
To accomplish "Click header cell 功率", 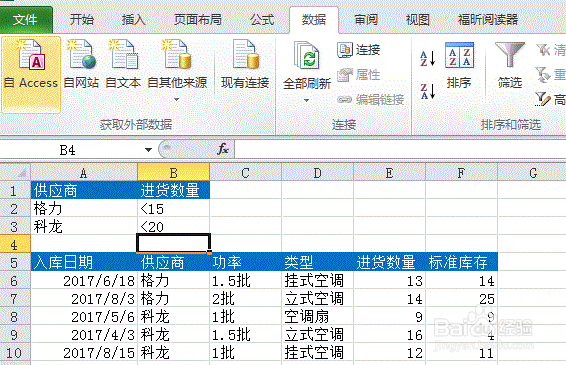I will tap(245, 262).
